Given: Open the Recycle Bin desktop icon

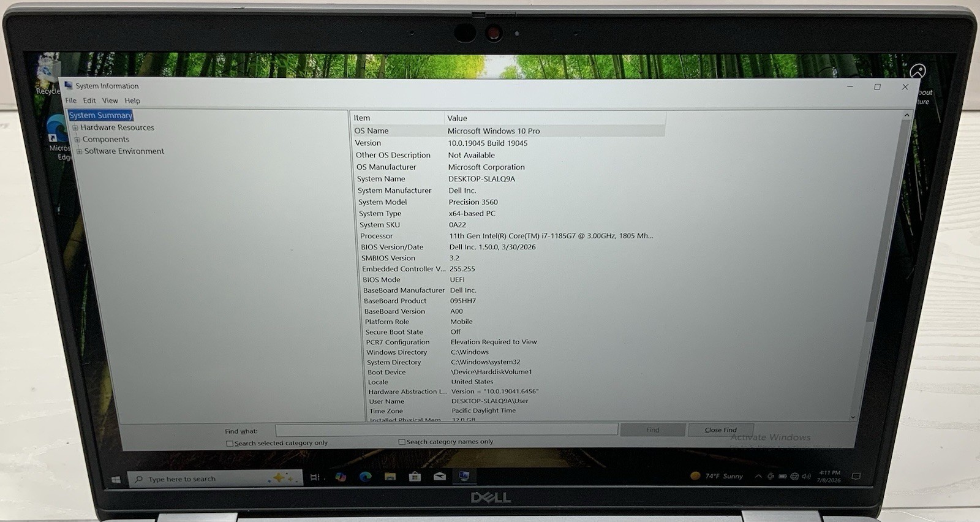Looking at the screenshot, I should (x=48, y=77).
